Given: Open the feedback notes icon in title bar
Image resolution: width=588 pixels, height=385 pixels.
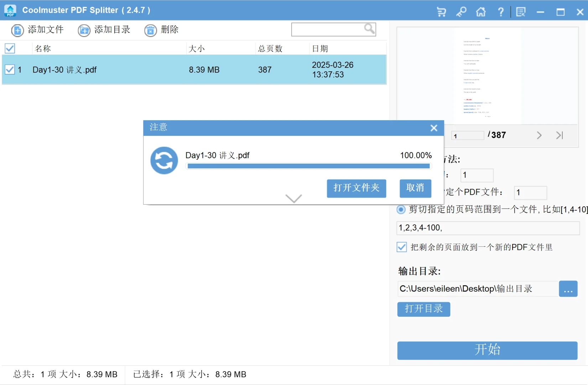Looking at the screenshot, I should click(x=521, y=12).
